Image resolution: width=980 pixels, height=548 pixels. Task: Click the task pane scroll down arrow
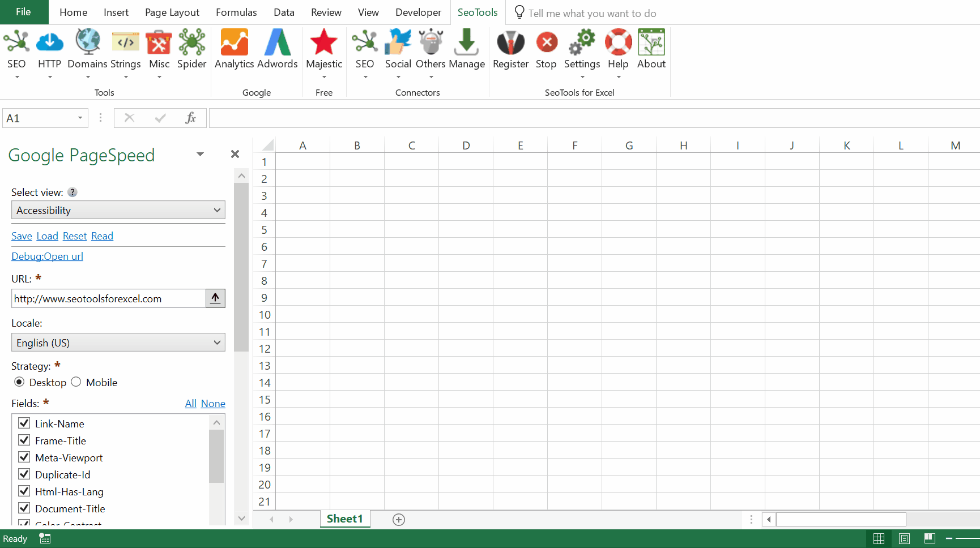pyautogui.click(x=241, y=518)
